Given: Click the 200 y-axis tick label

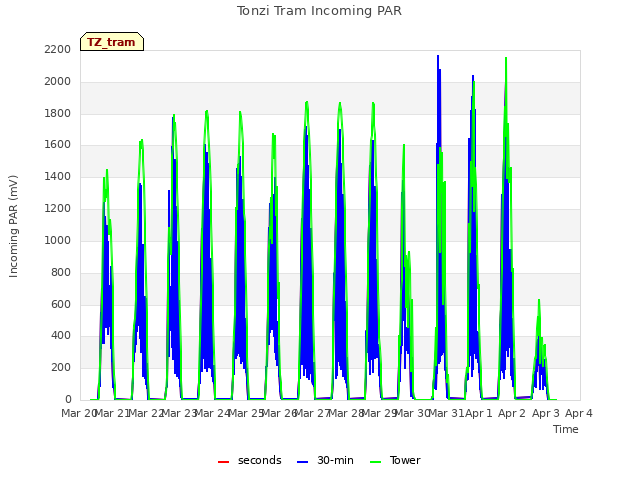Looking at the screenshot, I should coord(61,367).
